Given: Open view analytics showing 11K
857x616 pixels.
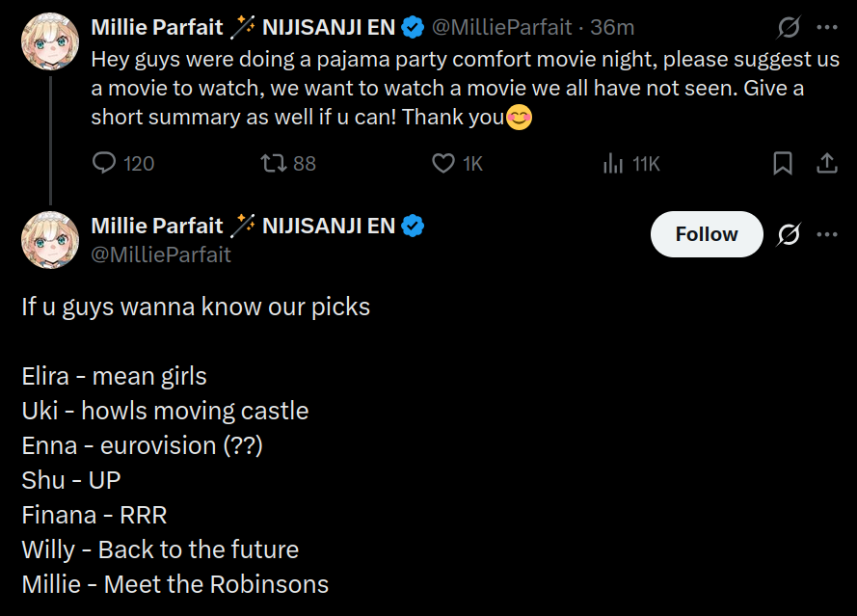Looking at the screenshot, I should point(613,163).
